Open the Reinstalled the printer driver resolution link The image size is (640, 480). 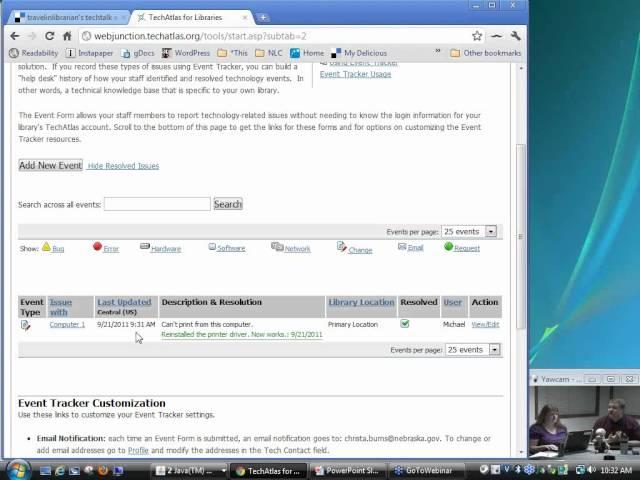[242, 335]
